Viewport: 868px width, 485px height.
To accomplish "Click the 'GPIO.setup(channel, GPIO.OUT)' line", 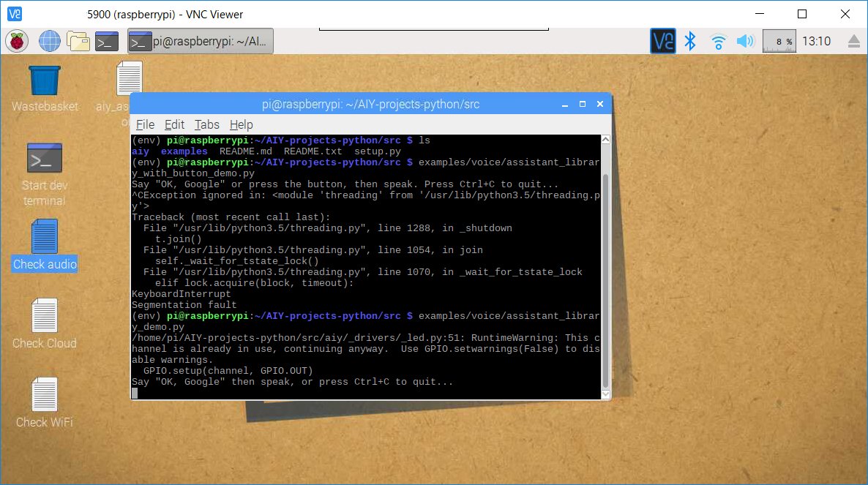I will pos(228,371).
